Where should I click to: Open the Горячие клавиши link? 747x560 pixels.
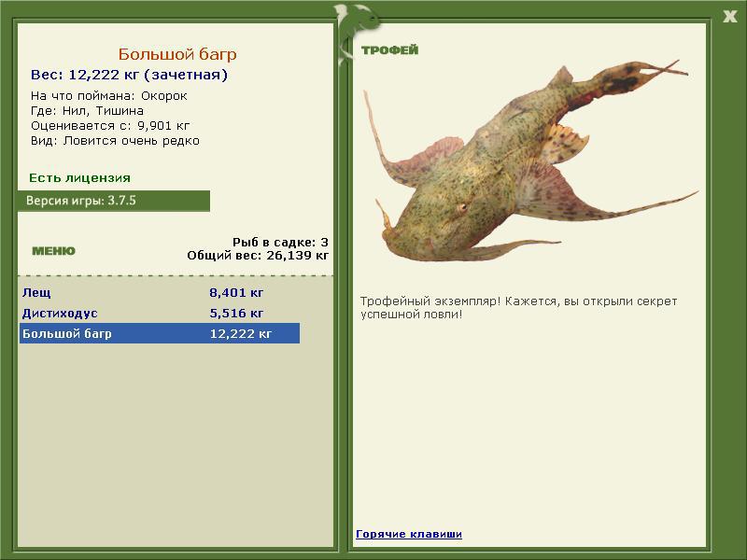409,535
